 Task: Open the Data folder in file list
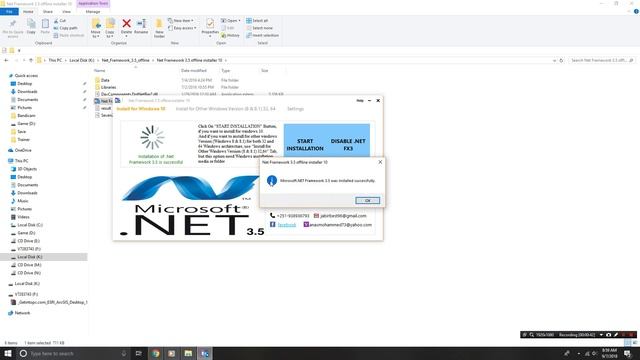pyautogui.click(x=105, y=80)
